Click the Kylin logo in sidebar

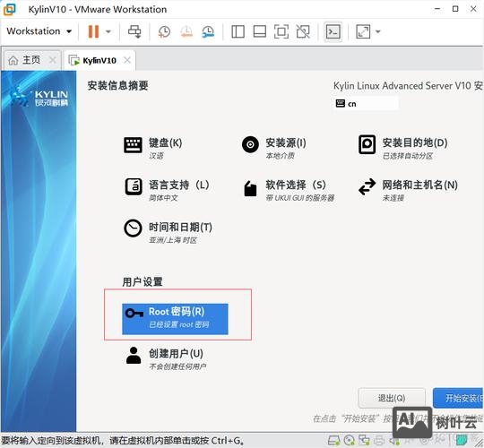[39, 97]
